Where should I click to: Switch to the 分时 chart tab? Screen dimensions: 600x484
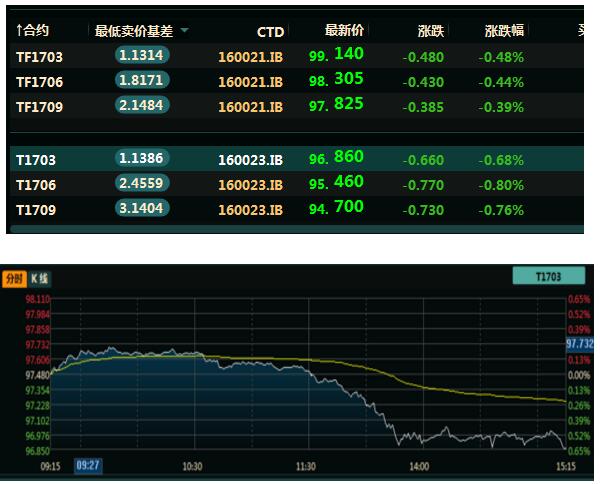click(13, 278)
